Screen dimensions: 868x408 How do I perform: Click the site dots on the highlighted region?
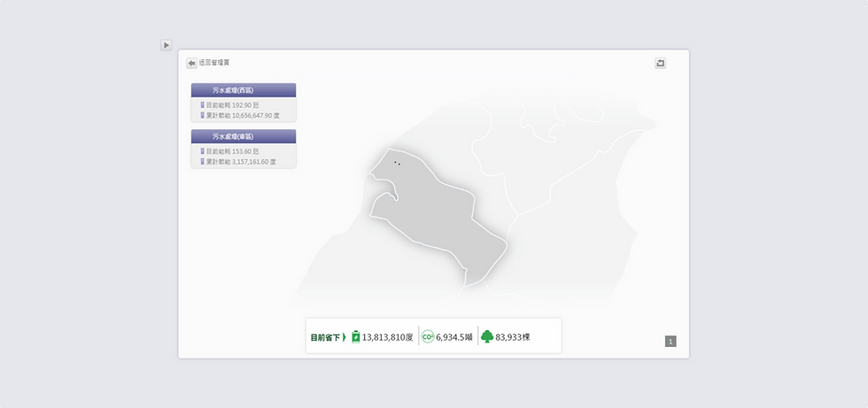point(397,163)
